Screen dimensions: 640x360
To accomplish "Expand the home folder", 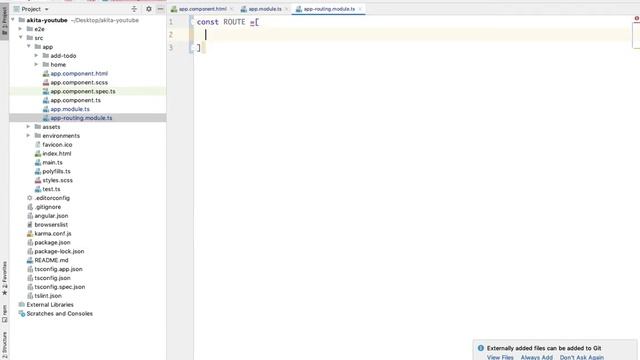I will click(37, 64).
